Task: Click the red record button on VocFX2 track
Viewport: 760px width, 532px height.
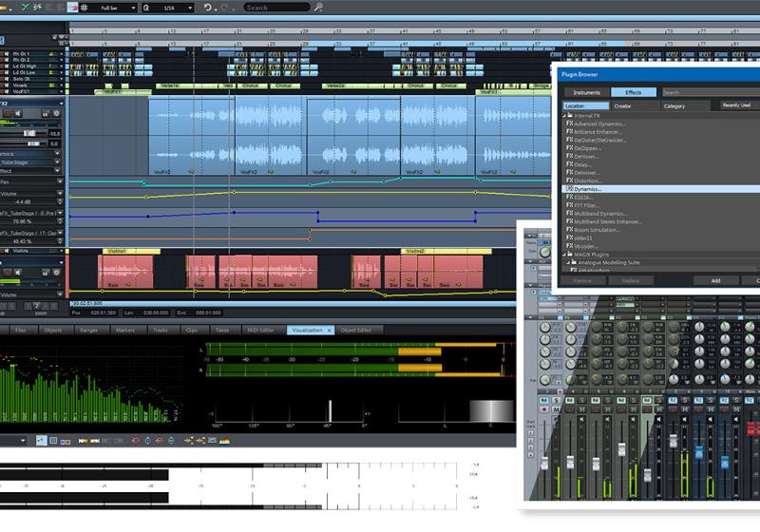Action: pos(8,113)
